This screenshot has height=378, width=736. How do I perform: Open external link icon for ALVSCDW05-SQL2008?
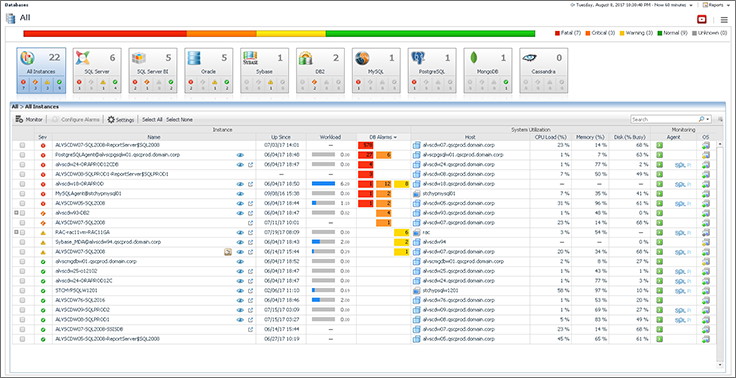coord(250,203)
